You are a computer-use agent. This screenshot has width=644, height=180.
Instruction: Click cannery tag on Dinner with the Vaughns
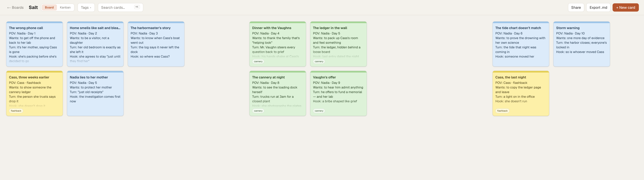click(258, 61)
